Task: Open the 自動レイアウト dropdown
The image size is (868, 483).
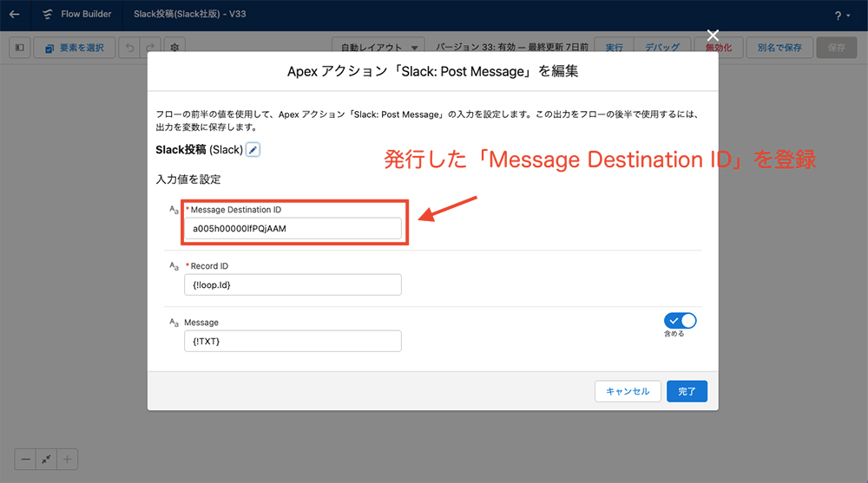Action: point(378,48)
